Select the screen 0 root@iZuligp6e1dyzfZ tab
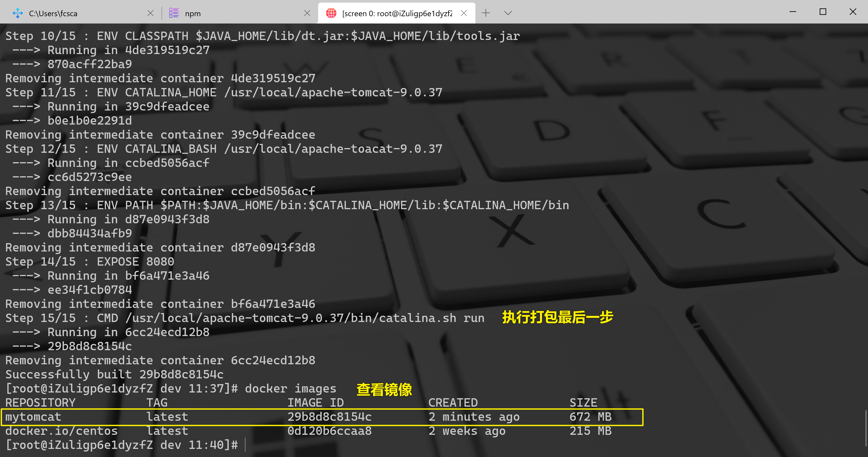The width and height of the screenshot is (868, 457). 397,13
